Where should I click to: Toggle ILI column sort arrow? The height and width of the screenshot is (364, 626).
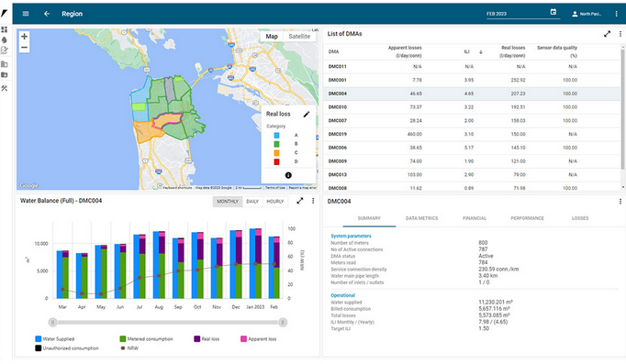(481, 52)
